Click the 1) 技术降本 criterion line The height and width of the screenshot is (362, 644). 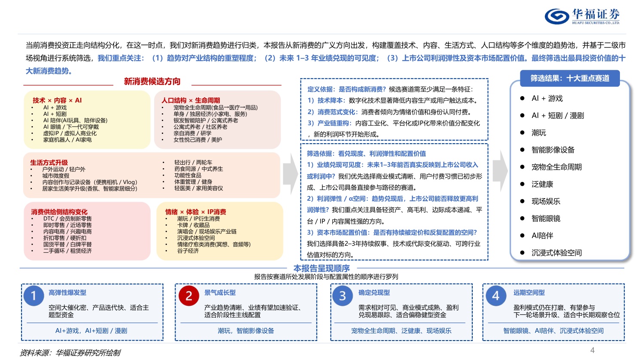point(393,100)
